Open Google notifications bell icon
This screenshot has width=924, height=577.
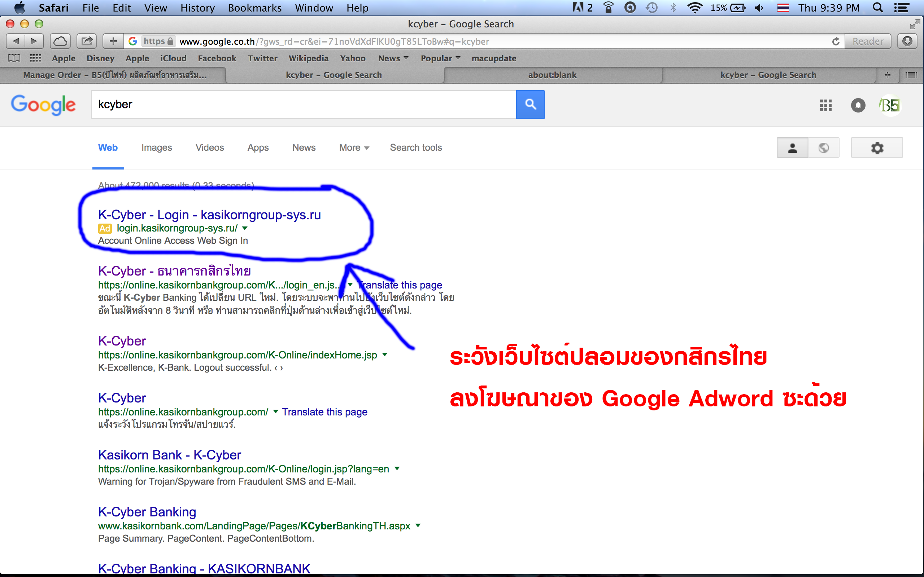[858, 105]
